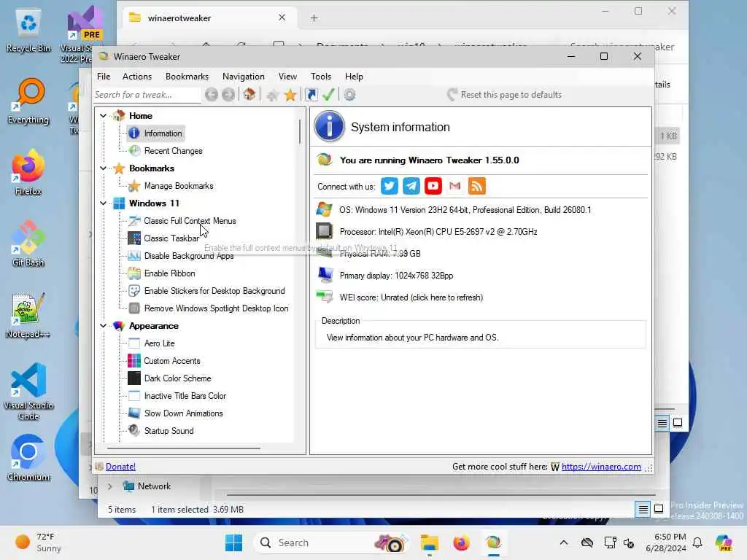Viewport: 747px width, 560px height.
Task: Open bookmarks with the gold star toolbar icon
Action: [x=290, y=95]
